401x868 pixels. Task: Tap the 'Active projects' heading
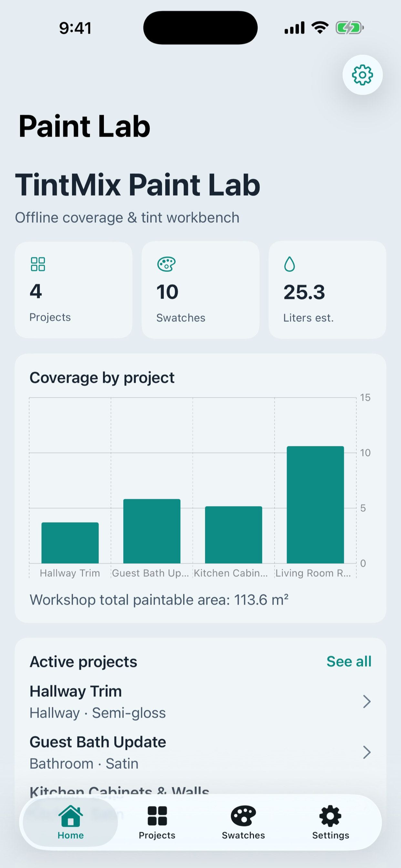click(83, 662)
